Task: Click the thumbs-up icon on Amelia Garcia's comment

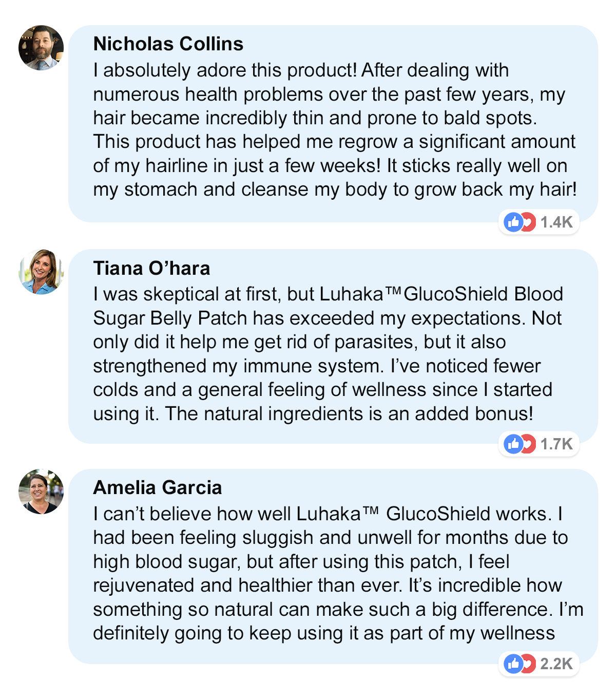Action: tap(513, 664)
